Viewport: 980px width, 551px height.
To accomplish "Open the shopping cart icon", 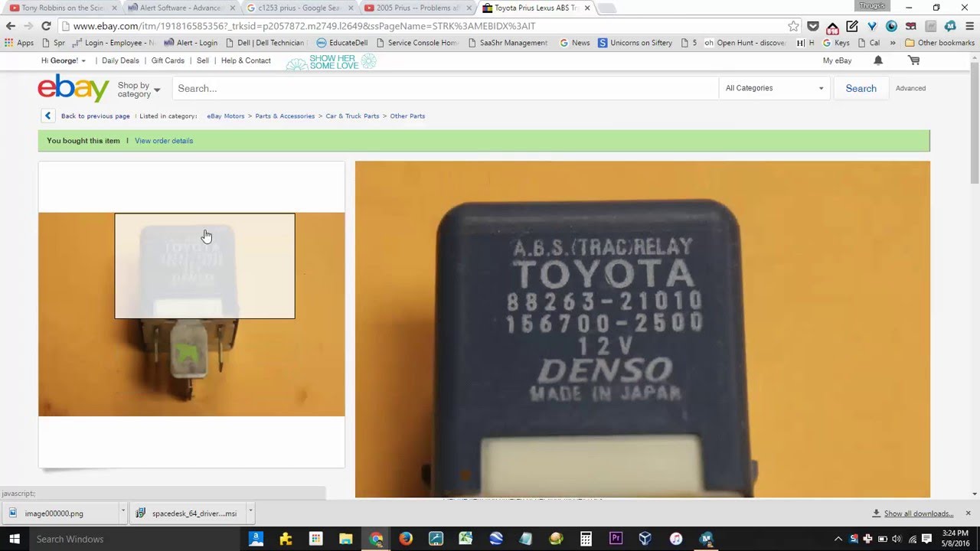I will 913,60.
